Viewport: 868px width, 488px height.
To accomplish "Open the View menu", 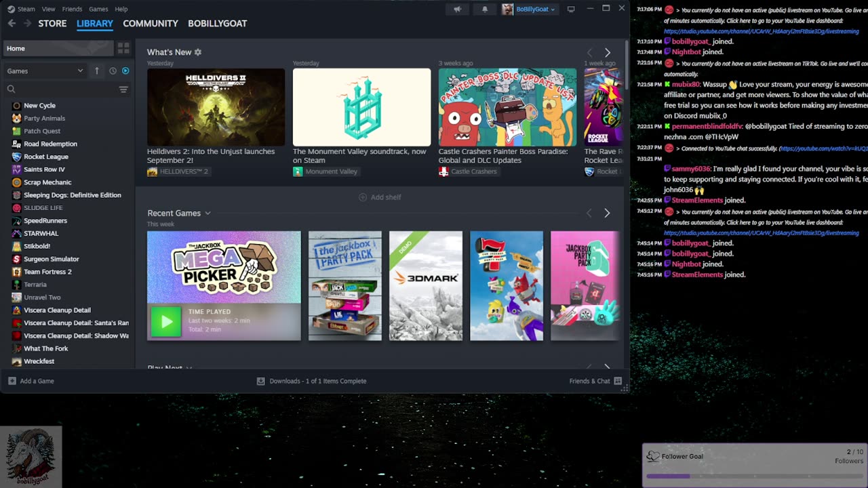I will [x=48, y=9].
